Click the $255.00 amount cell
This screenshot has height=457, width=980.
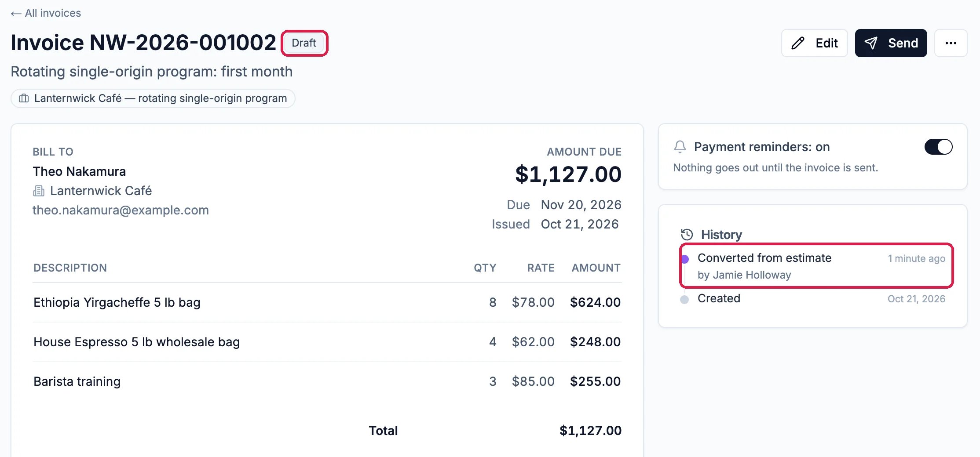pyautogui.click(x=595, y=381)
